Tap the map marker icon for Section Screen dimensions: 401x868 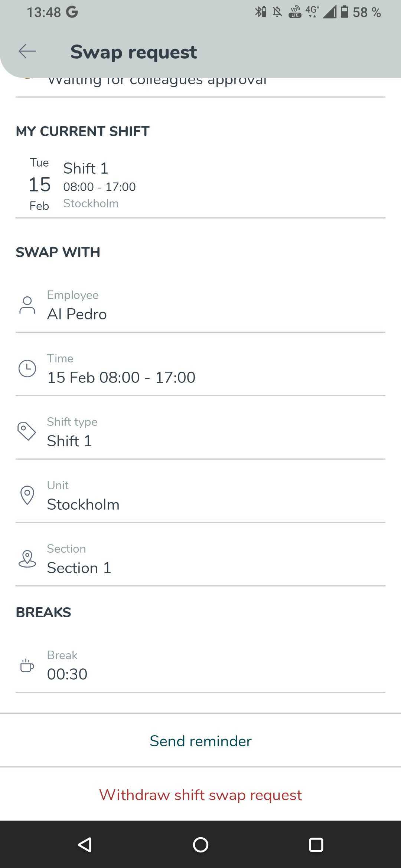27,559
